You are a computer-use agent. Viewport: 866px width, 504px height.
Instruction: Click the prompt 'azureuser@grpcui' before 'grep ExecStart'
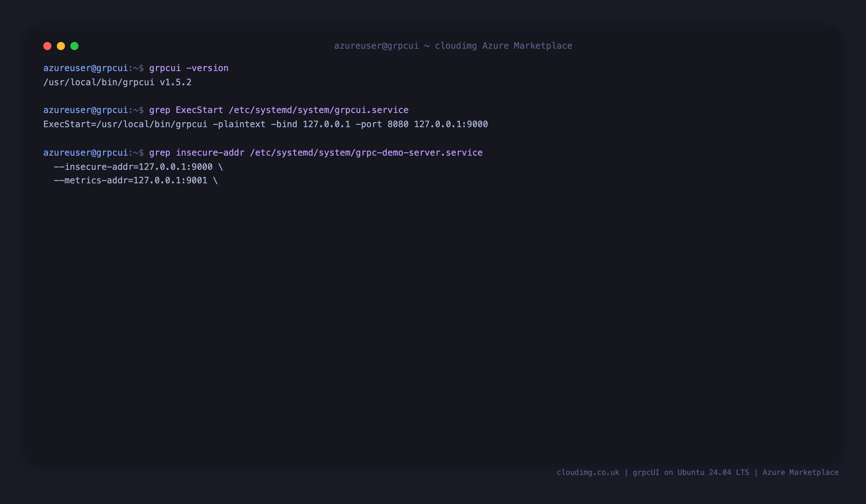coord(86,110)
